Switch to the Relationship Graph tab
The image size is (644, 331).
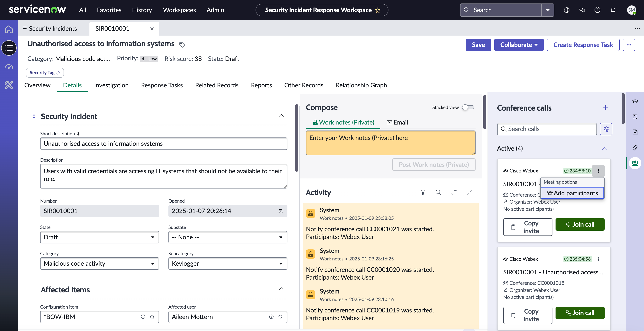(x=361, y=85)
